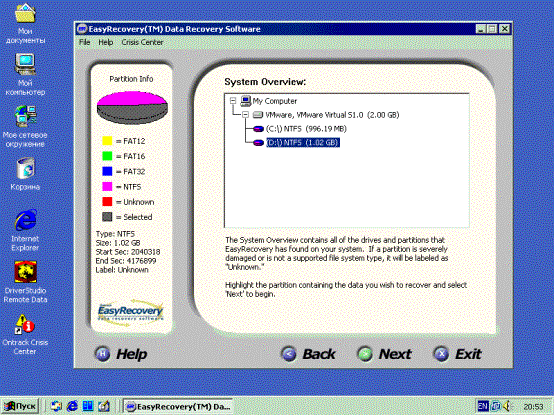
Task: Open the Crisis Center menu
Action: pyautogui.click(x=142, y=42)
